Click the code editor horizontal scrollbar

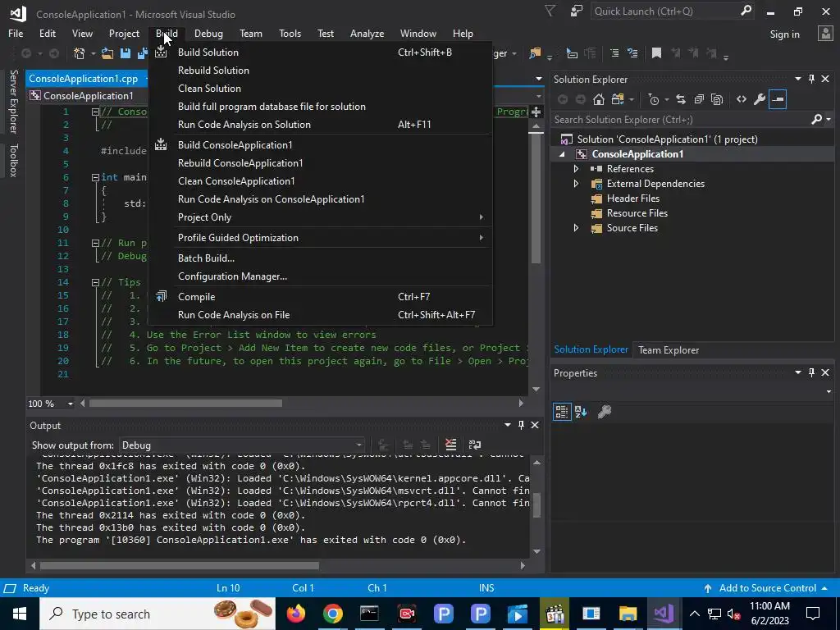(185, 404)
